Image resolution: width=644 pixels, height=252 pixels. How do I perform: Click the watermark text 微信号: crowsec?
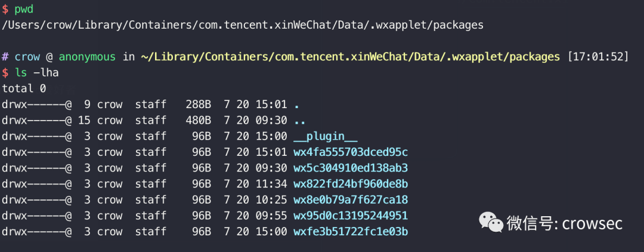[x=565, y=223]
